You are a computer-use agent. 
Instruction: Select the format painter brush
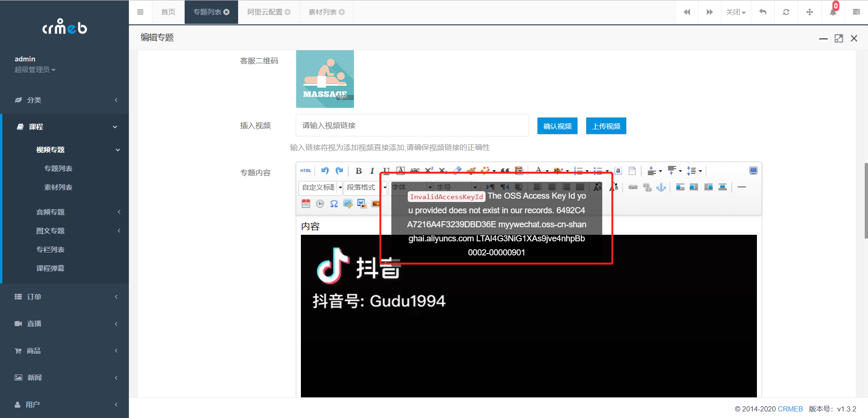(x=471, y=171)
